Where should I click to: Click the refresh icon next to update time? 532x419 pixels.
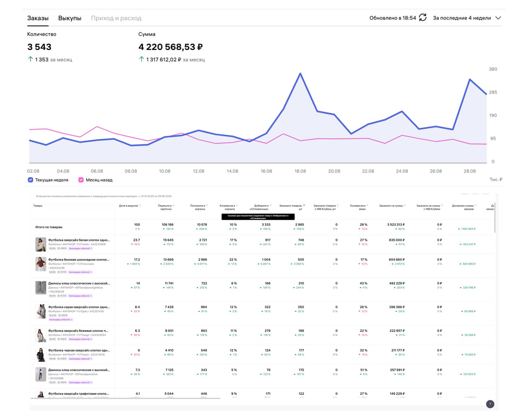click(x=422, y=18)
